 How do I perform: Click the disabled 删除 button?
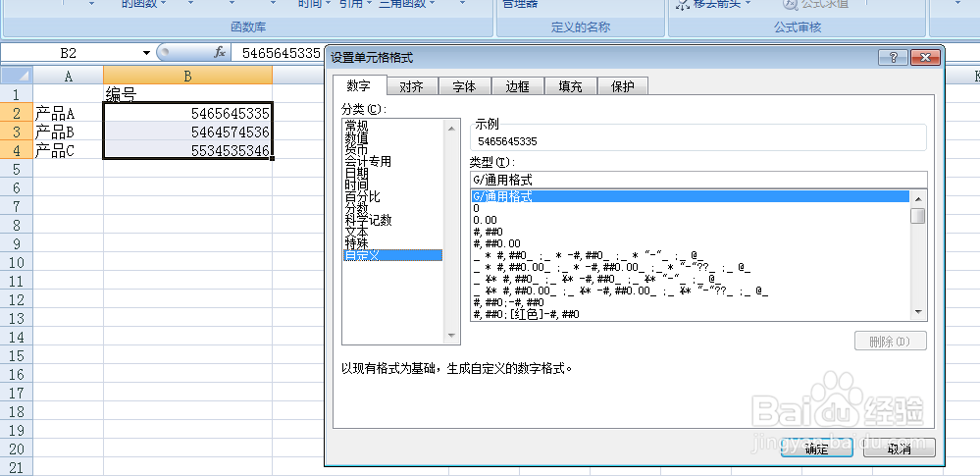pyautogui.click(x=890, y=342)
